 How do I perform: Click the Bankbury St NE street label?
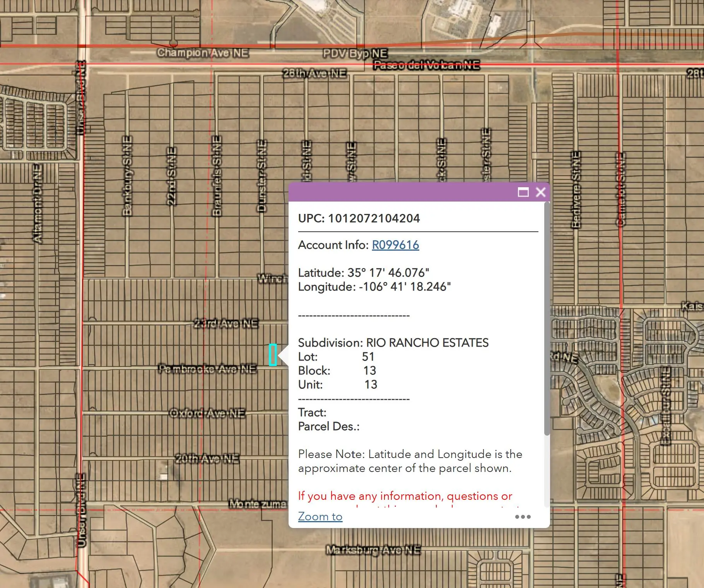pyautogui.click(x=127, y=175)
